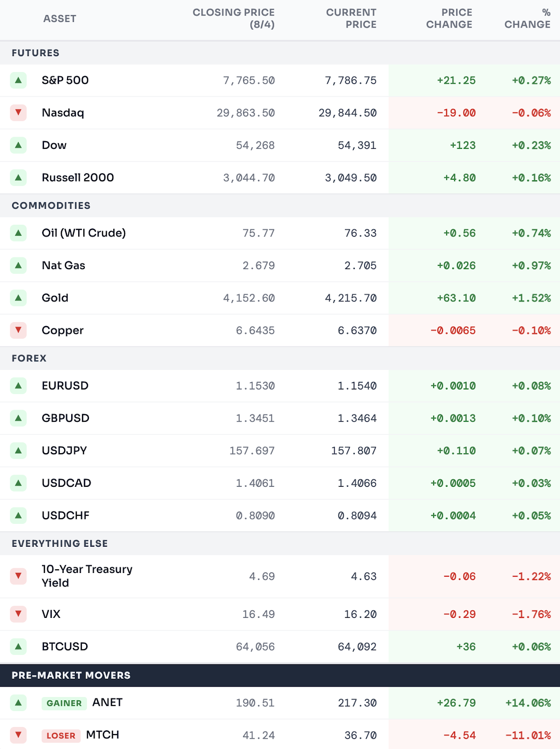
Task: Click the Oil (WTI Crude) asset name
Action: (84, 233)
